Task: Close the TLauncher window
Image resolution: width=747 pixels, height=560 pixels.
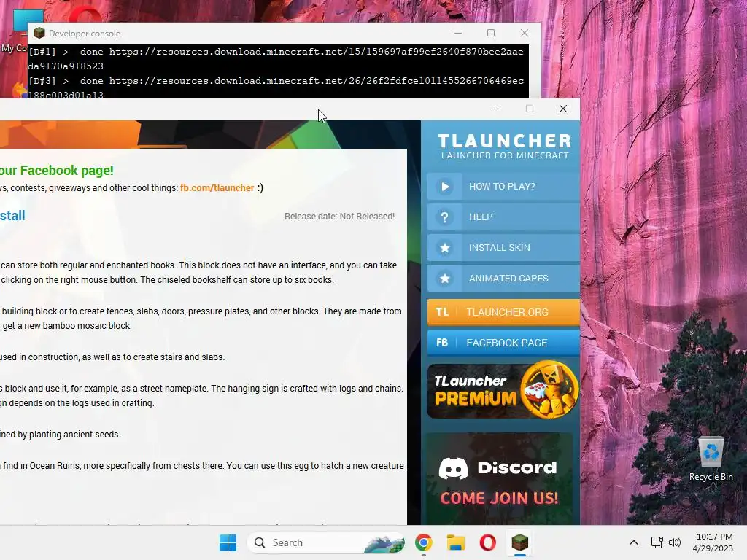Action: click(563, 109)
